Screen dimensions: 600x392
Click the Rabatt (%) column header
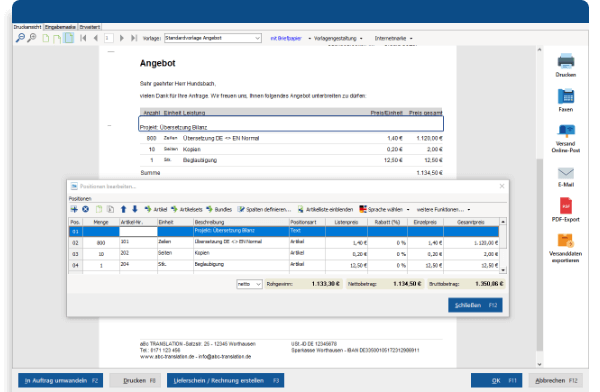click(x=387, y=222)
